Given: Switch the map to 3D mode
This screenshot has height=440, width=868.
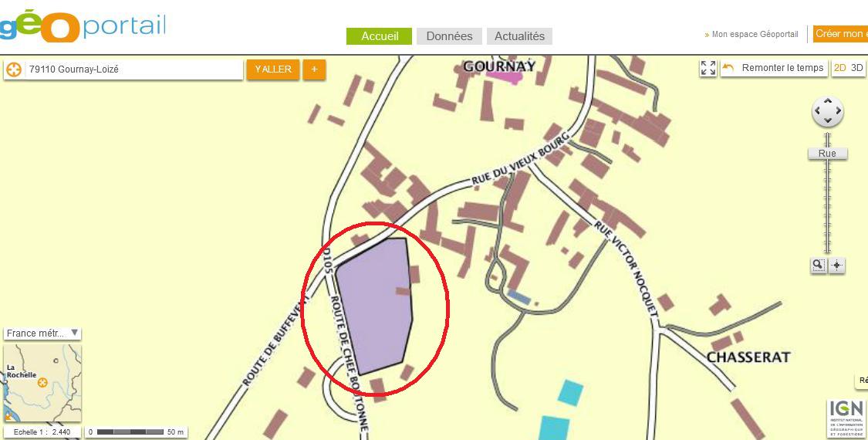Looking at the screenshot, I should (x=857, y=68).
